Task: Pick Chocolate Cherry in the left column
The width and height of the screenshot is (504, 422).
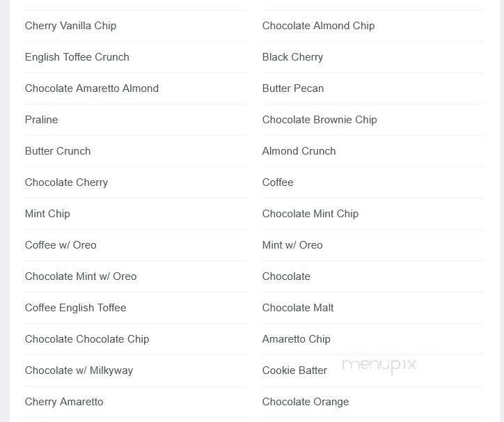Action: coord(66,182)
